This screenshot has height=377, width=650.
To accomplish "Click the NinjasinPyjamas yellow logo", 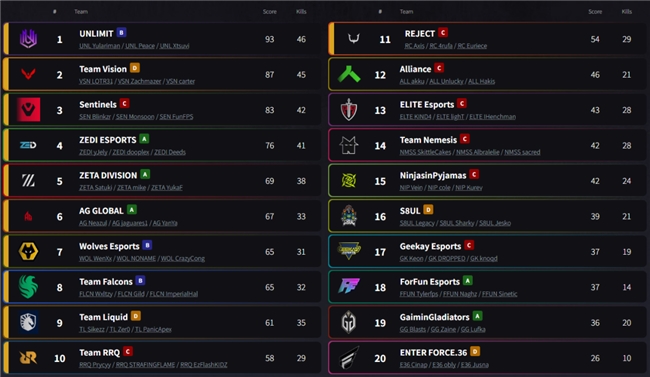I will click(x=349, y=180).
